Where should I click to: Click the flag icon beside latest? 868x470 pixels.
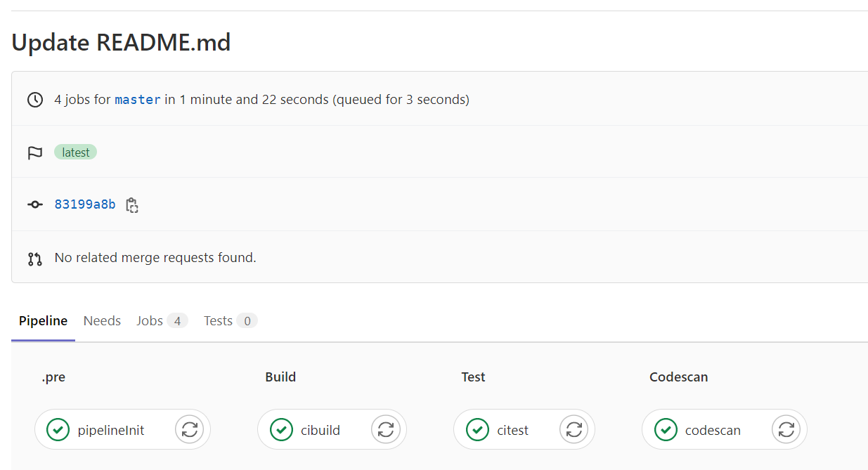pos(35,152)
